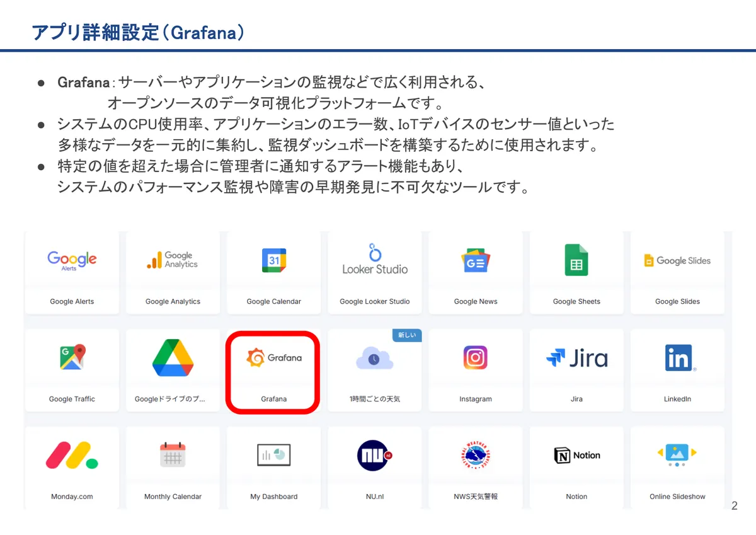This screenshot has height=535, width=756.
Task: Click the "Monday.com" caption text
Action: 72,497
